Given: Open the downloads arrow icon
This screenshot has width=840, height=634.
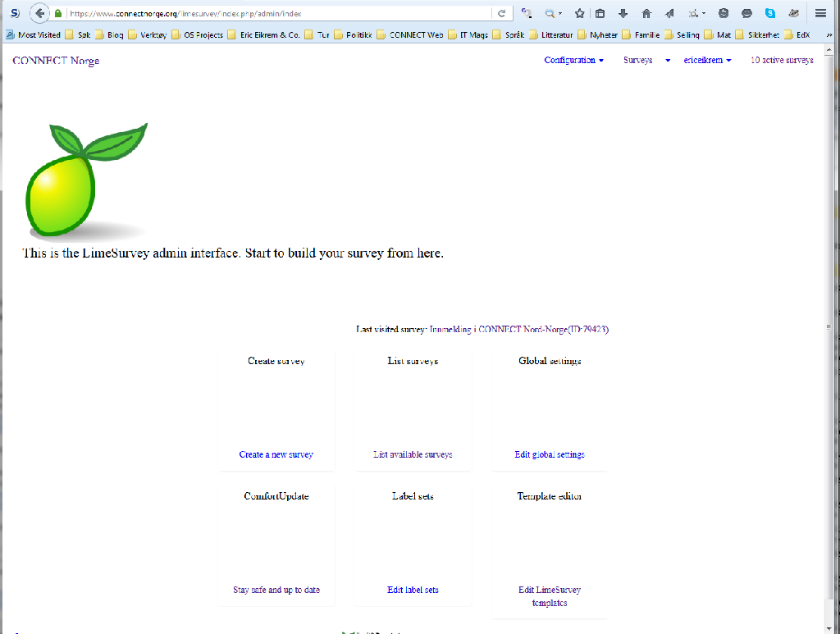Looking at the screenshot, I should click(623, 13).
